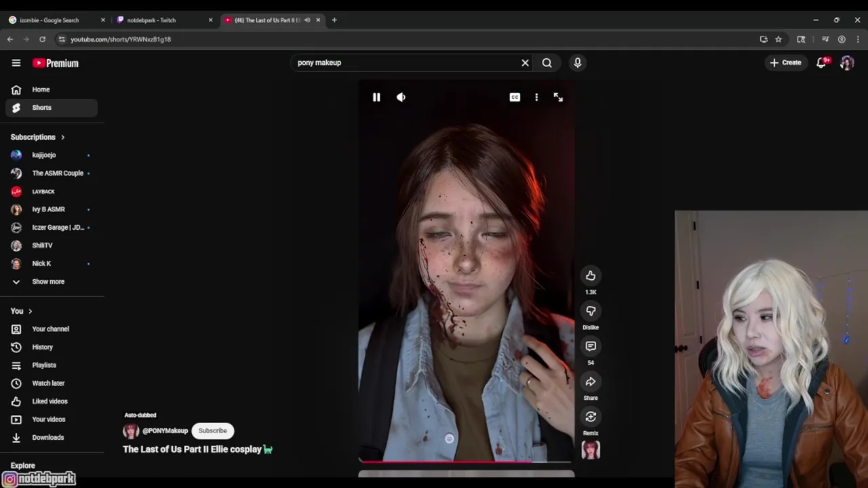Open Iczer Garage subscription channel
The height and width of the screenshot is (488, 868).
click(52, 227)
